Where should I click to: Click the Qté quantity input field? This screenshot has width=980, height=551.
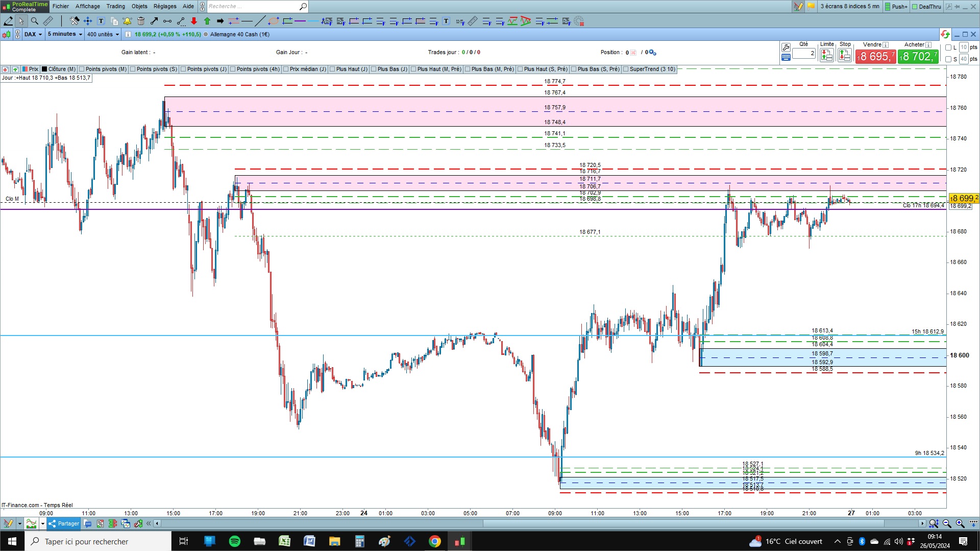click(804, 53)
